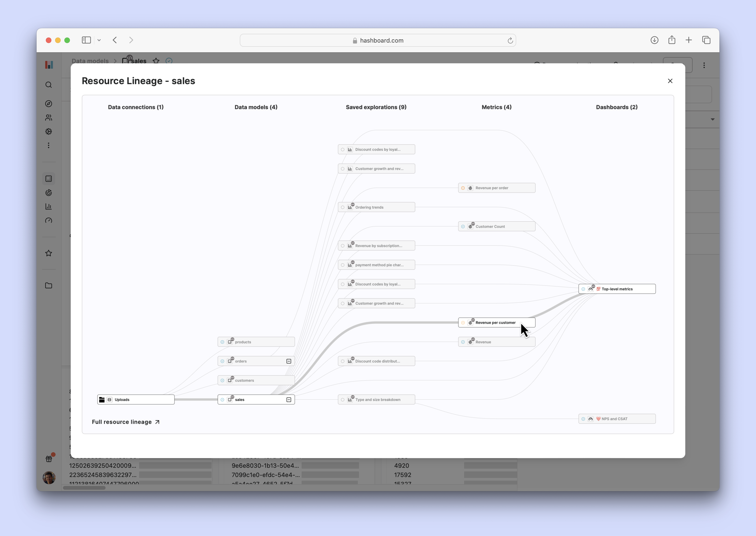
Task: Open the data models icon in sidebar
Action: [49, 179]
